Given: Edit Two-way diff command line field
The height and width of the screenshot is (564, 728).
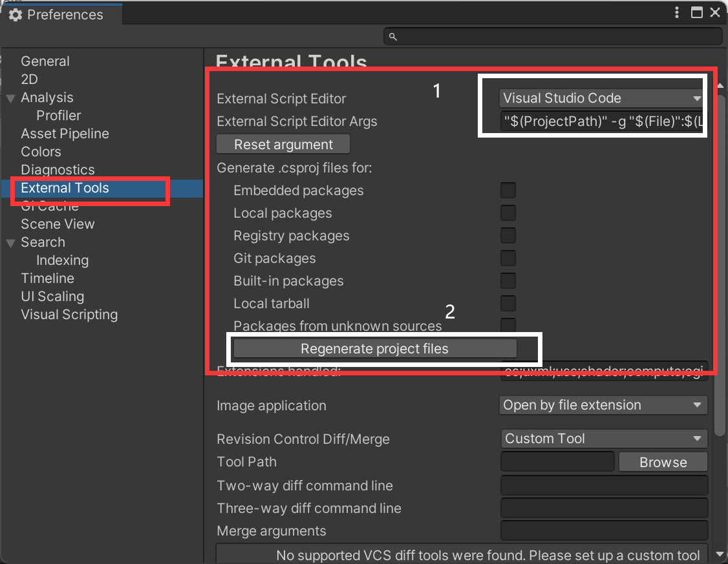Looking at the screenshot, I should coord(604,486).
